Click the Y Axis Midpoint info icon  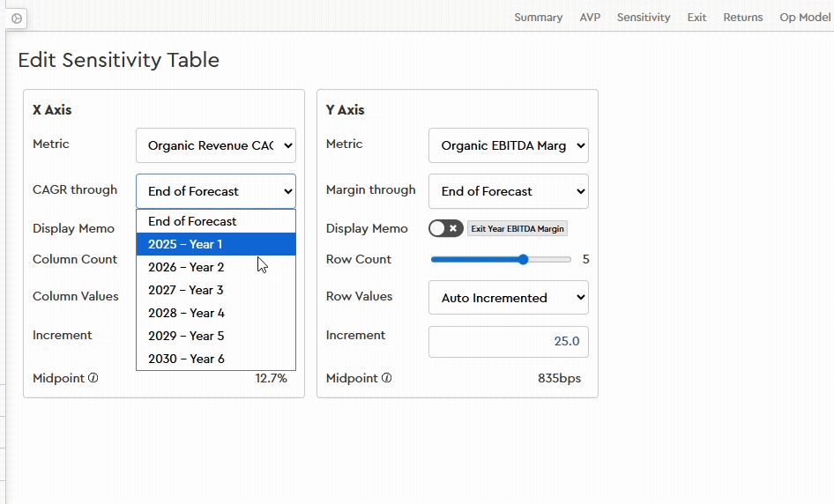[386, 378]
